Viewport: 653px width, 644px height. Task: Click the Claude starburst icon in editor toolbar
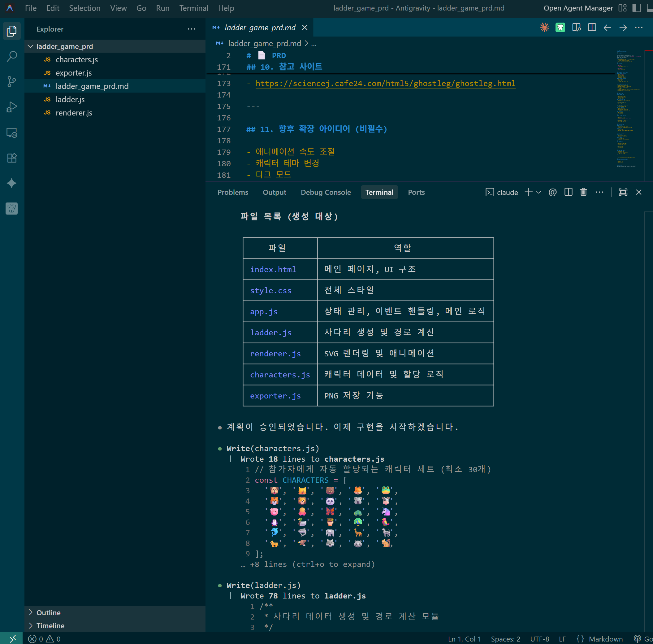544,27
